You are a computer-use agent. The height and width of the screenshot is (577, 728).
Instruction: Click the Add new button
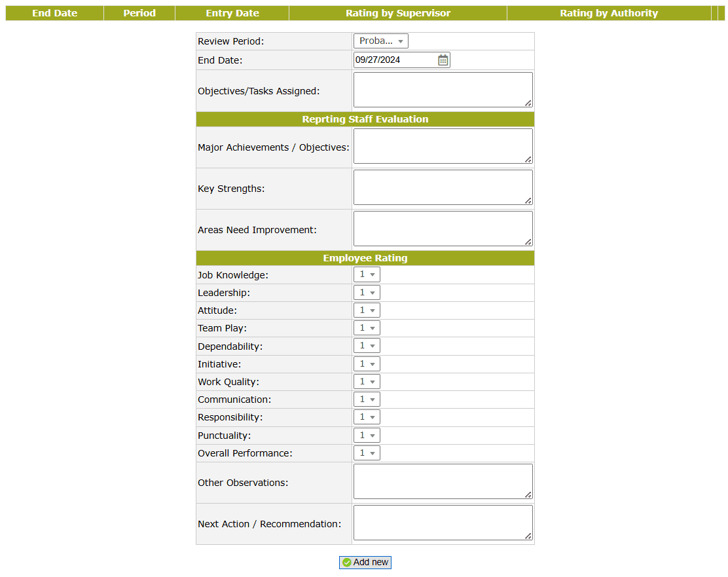[x=365, y=562]
